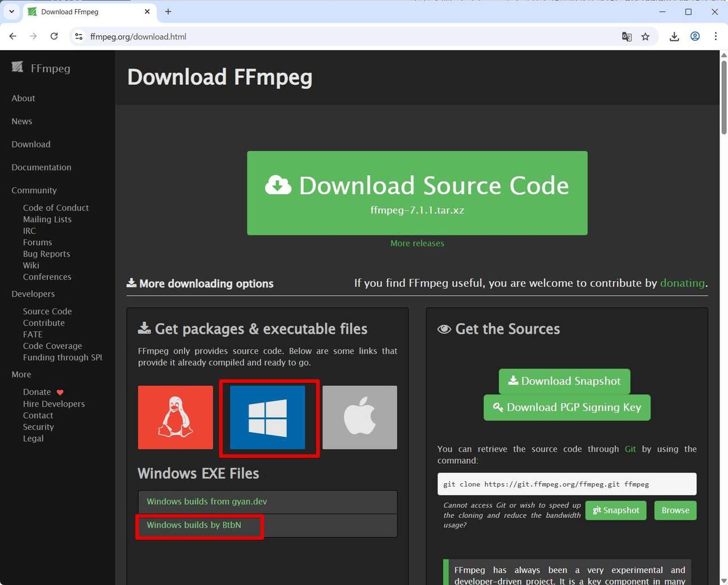Open Conferences link
This screenshot has height=585, width=728.
(x=47, y=277)
